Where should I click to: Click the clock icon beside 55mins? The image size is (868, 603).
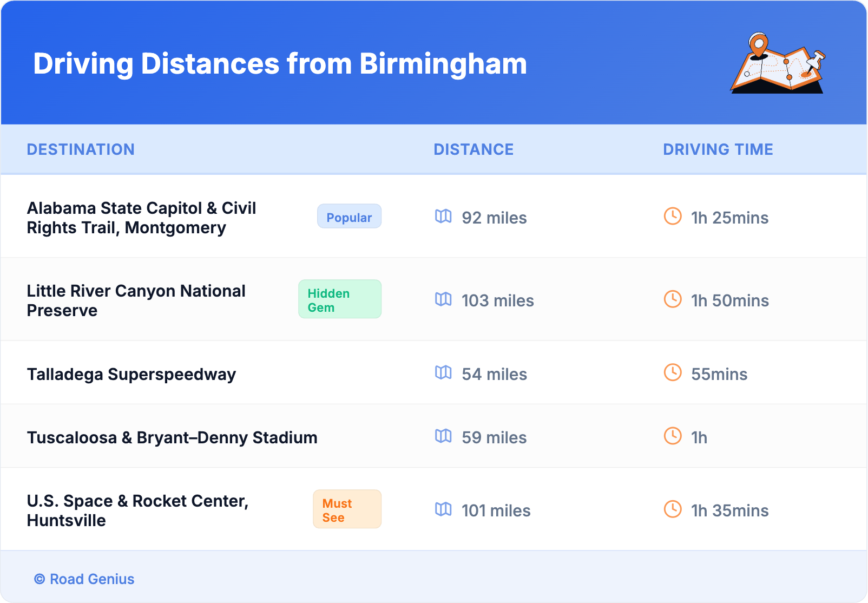pos(673,373)
